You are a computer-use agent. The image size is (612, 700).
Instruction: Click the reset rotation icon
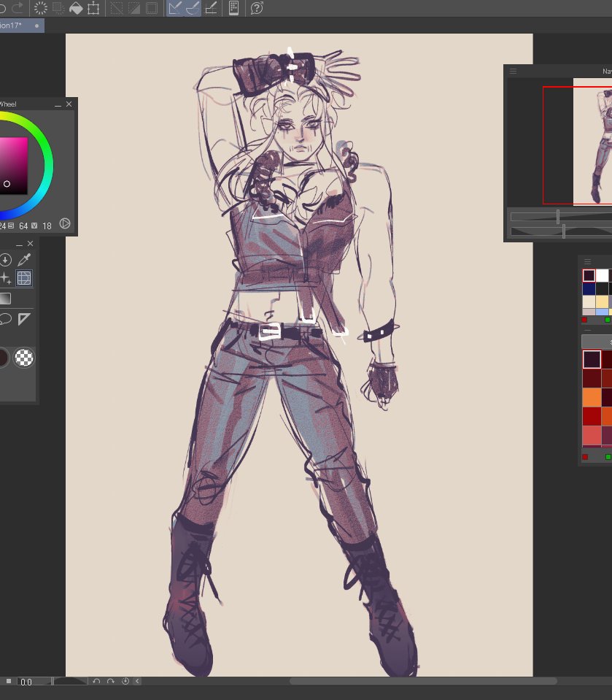point(125,681)
